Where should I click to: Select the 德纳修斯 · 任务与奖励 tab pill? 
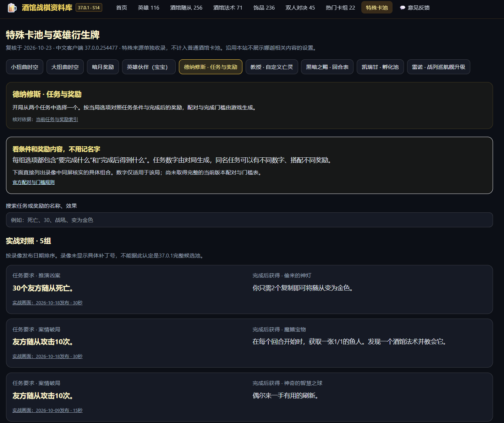[210, 67]
